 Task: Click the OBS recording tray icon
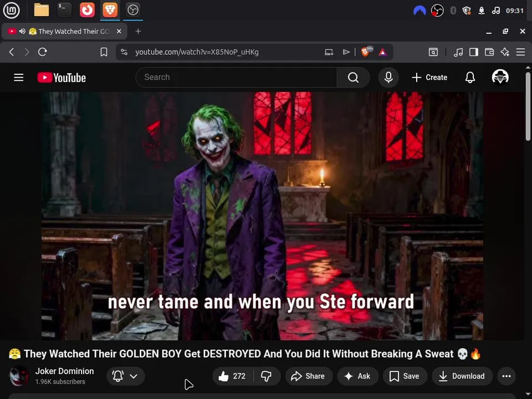437,11
